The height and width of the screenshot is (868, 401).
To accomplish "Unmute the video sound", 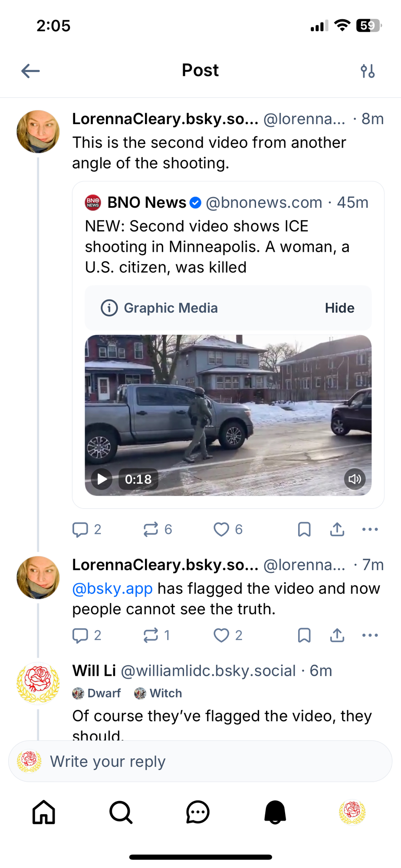I will pyautogui.click(x=355, y=479).
